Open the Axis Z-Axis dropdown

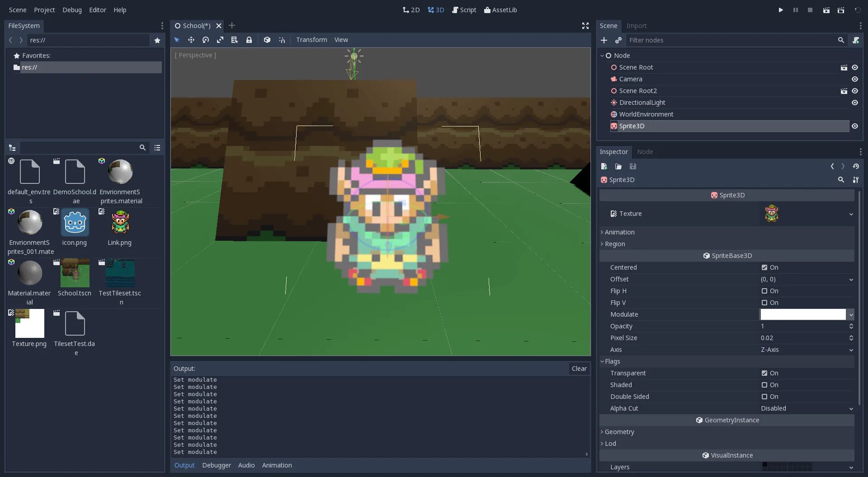pyautogui.click(x=807, y=350)
